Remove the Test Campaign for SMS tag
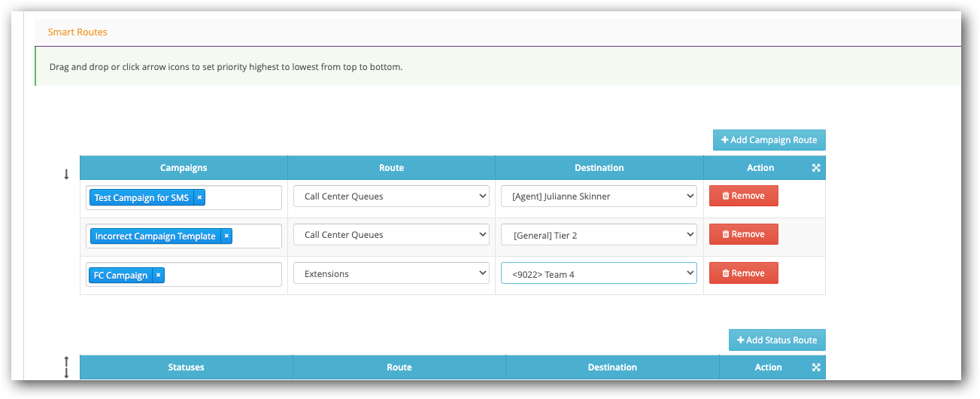The height and width of the screenshot is (399, 980). [x=199, y=197]
